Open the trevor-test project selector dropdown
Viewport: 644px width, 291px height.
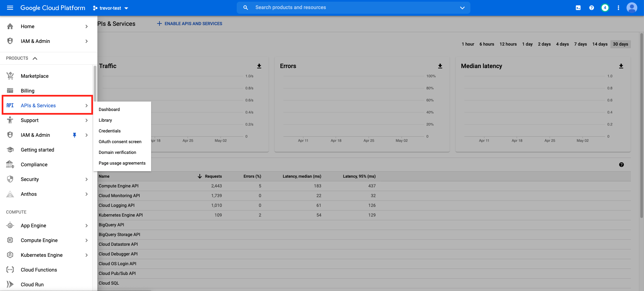pos(110,8)
